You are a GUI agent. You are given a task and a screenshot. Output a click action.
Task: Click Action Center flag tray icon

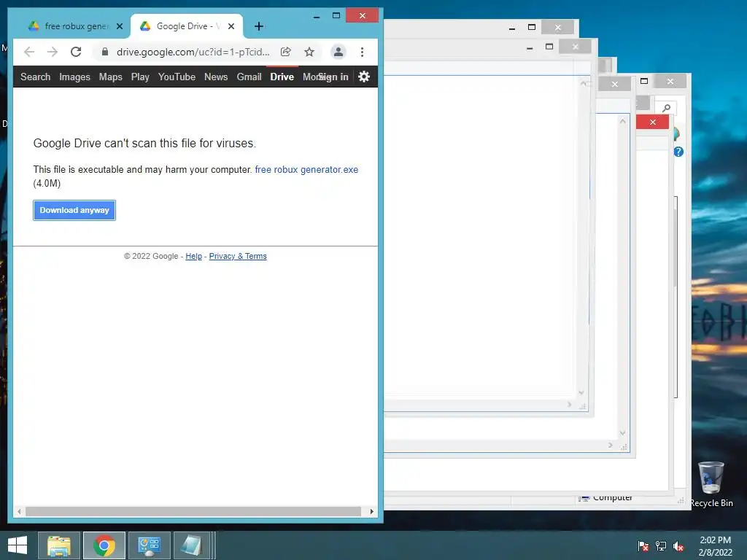pyautogui.click(x=643, y=545)
